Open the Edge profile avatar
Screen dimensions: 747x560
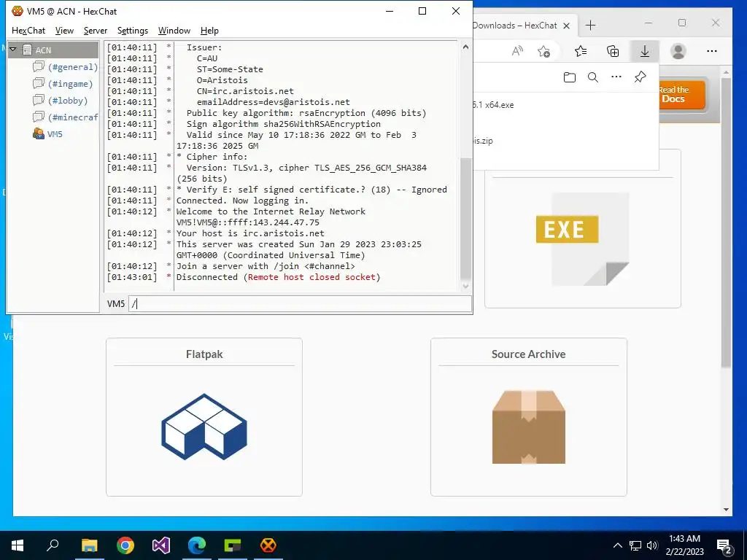click(x=678, y=51)
